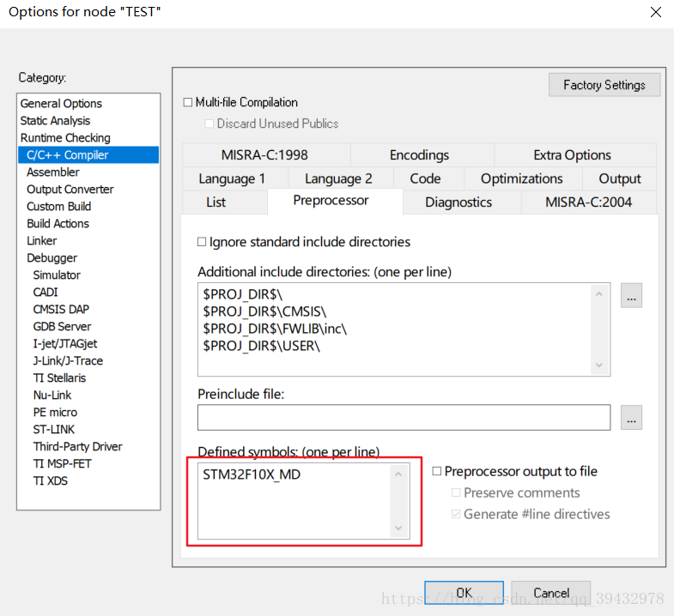The height and width of the screenshot is (616, 674).
Task: Open the Extra Options tab
Action: tap(572, 155)
